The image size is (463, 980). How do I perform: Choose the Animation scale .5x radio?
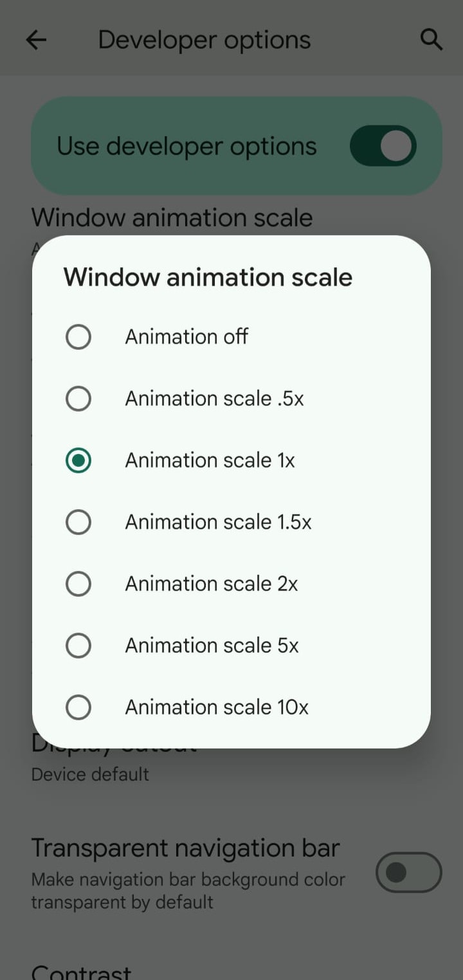[78, 399]
